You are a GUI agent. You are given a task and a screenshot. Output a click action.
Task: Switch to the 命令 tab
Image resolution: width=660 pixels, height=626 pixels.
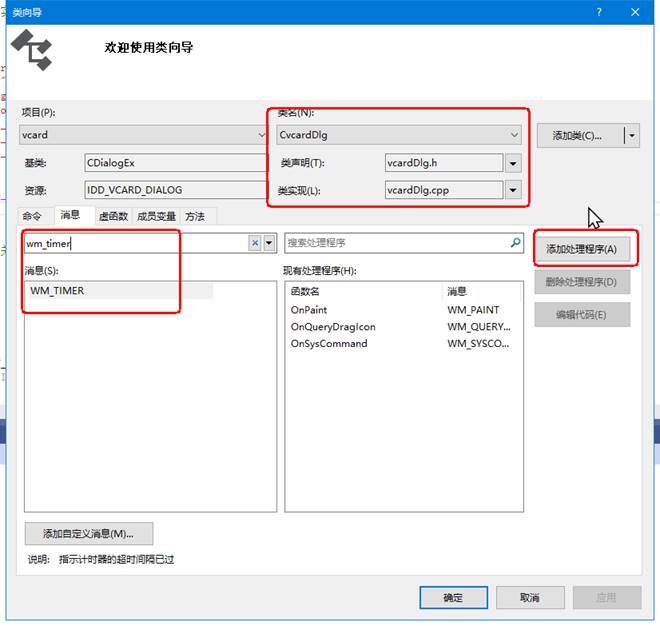(33, 216)
